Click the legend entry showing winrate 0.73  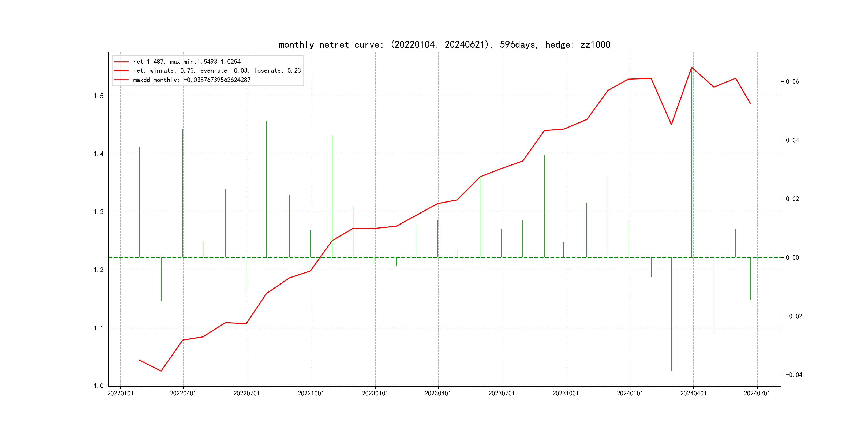217,71
